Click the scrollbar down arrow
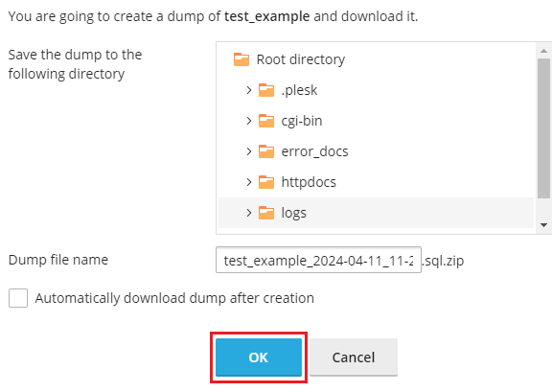 coord(543,225)
